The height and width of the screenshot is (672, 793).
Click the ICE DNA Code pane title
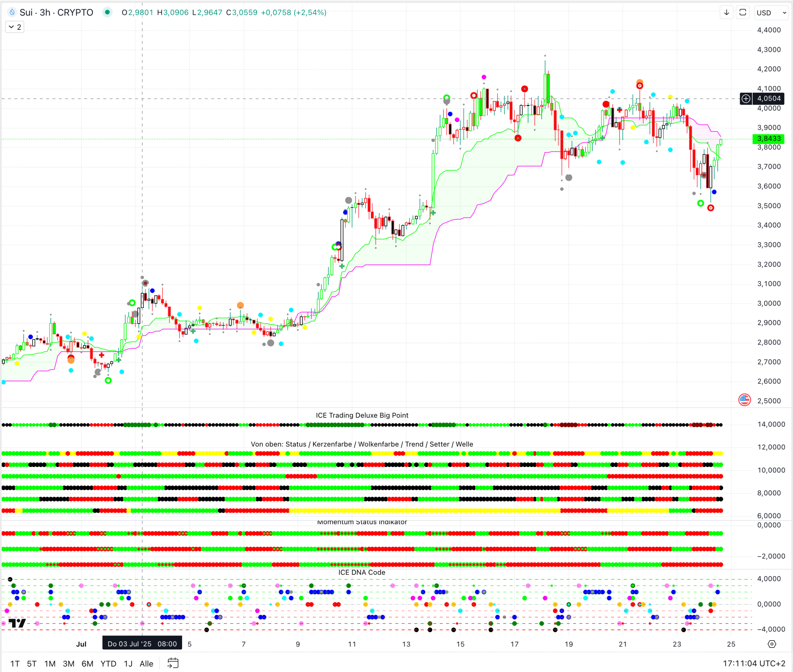362,572
